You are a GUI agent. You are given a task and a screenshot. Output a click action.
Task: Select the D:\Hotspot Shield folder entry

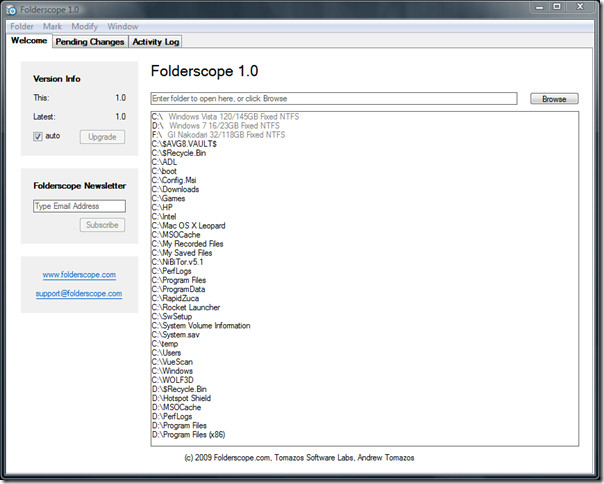pos(181,398)
